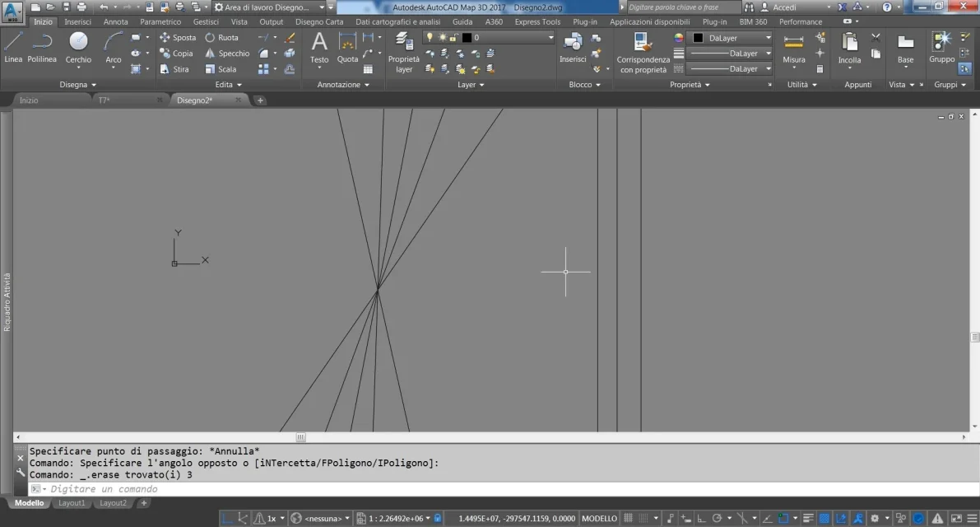Open the Annota ribbon tab
Viewport: 980px width, 527px height.
point(116,21)
